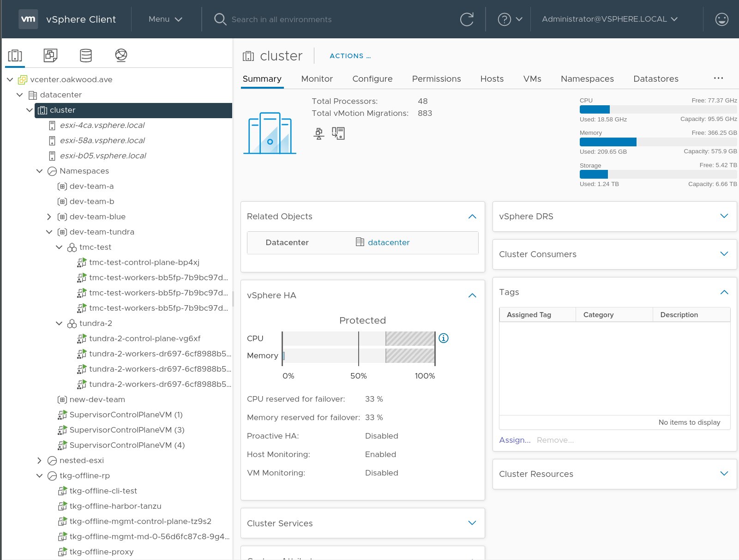Click the feedback smiley icon

coord(721,19)
